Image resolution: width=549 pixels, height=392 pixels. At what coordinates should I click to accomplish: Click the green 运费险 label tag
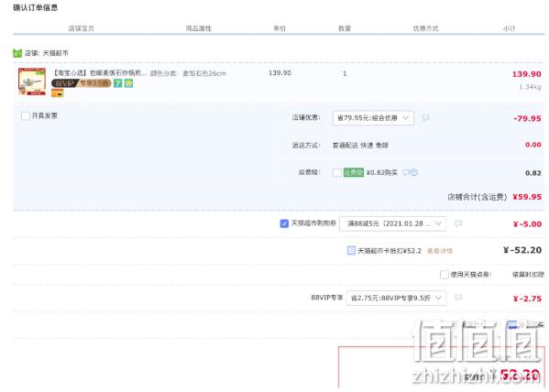tap(353, 172)
